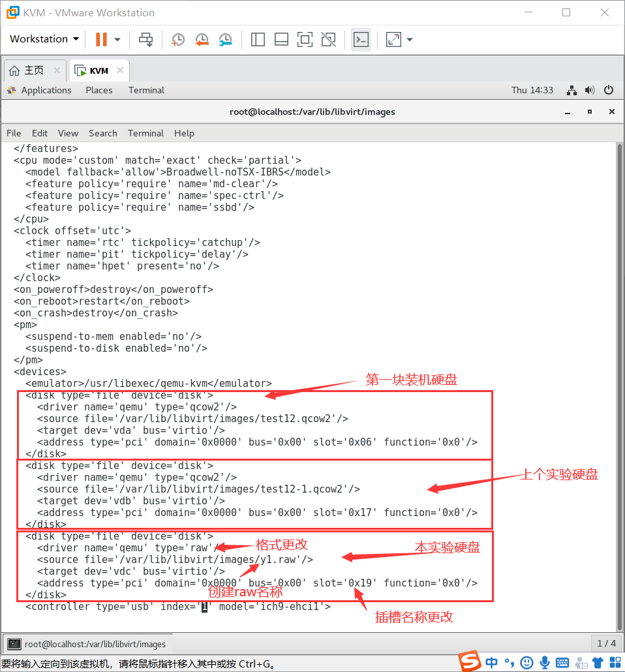
Task: Open the Places menu
Action: [x=99, y=90]
